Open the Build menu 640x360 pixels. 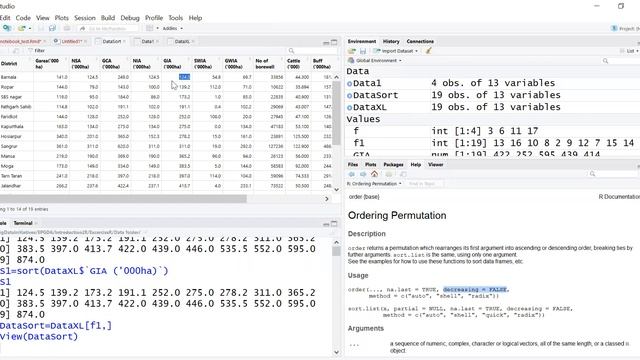tap(108, 18)
